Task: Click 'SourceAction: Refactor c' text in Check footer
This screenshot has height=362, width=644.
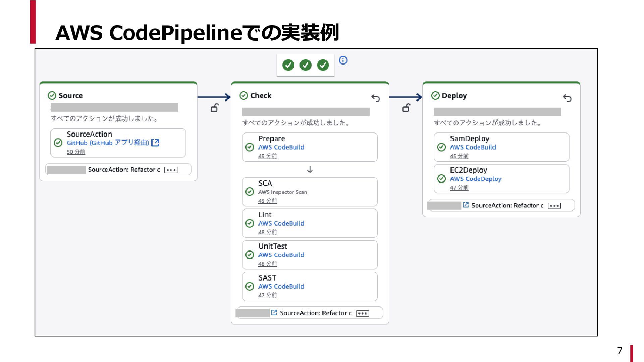Action: point(316,313)
